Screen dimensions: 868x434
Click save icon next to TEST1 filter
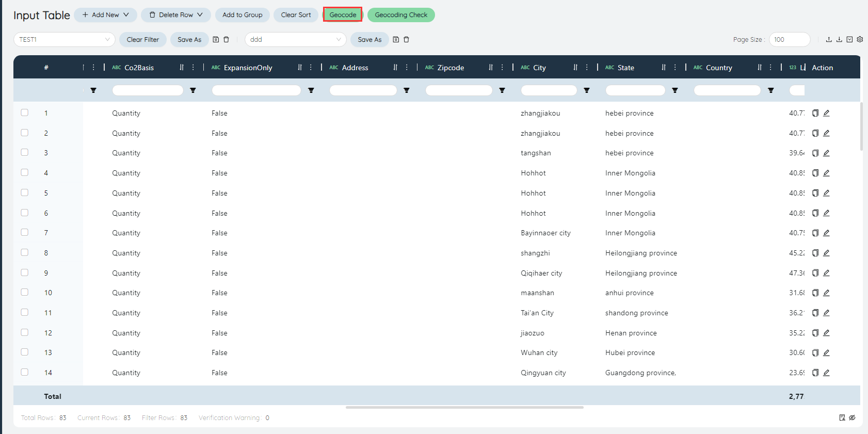click(x=216, y=39)
